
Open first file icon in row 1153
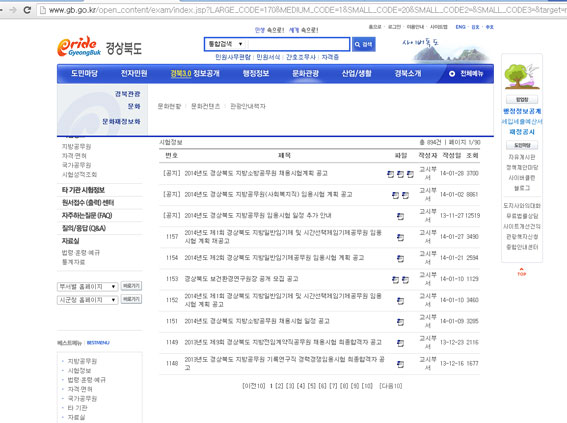(x=396, y=279)
